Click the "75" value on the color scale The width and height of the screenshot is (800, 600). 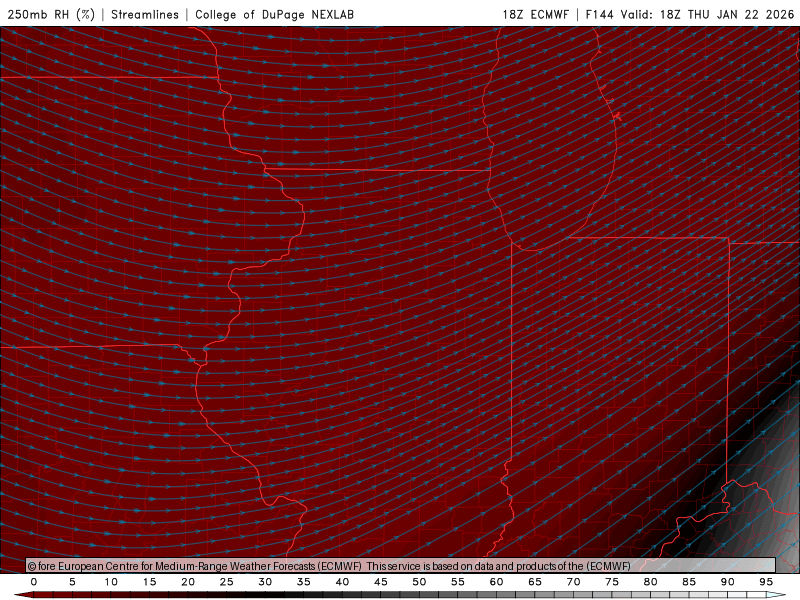(x=612, y=582)
